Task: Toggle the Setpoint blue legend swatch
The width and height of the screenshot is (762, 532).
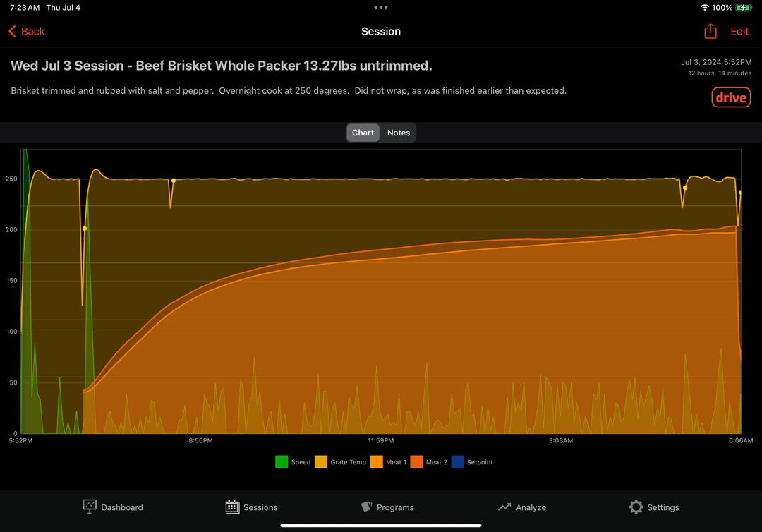Action: (x=457, y=462)
